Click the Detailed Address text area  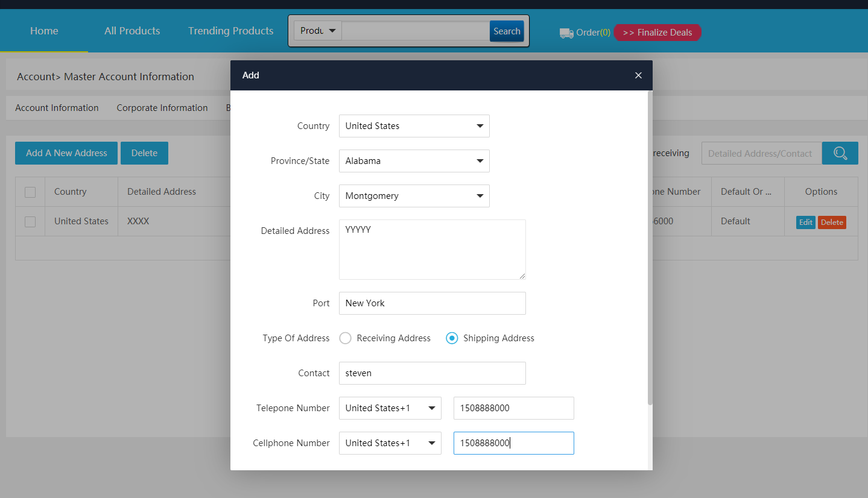coord(432,250)
